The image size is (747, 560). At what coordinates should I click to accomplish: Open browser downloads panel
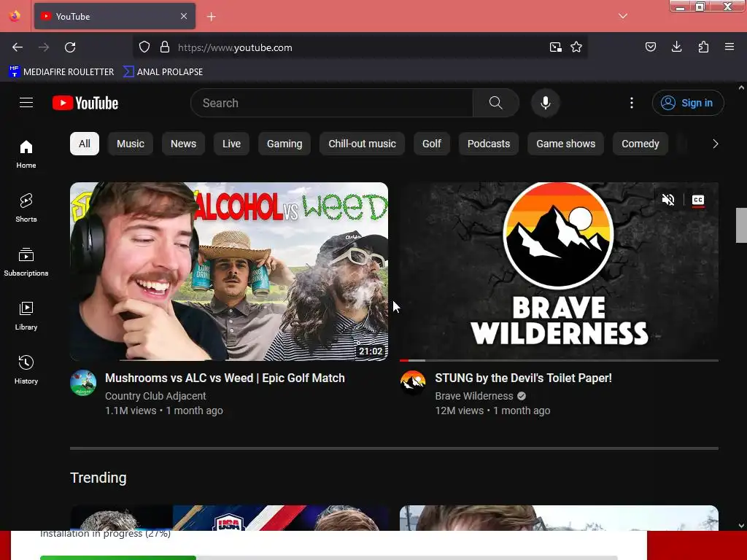(676, 47)
